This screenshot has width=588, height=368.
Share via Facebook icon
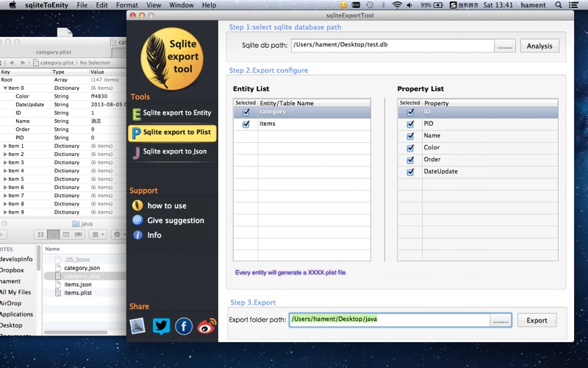184,326
